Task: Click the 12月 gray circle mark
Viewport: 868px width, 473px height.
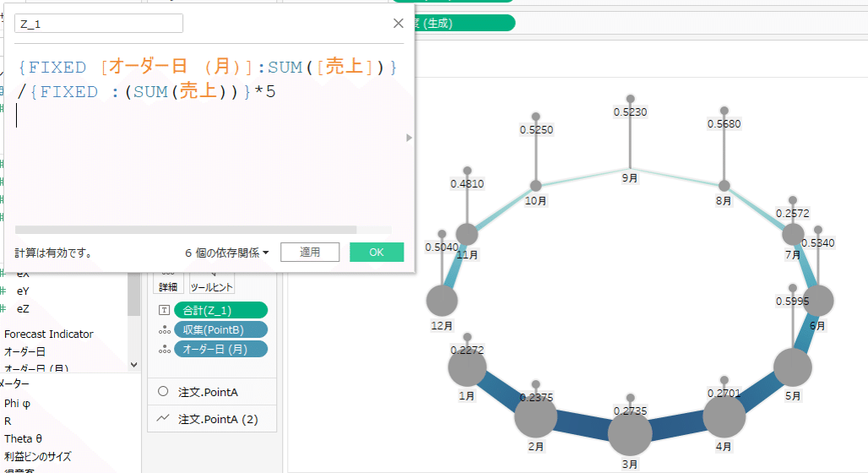Action: coord(442,301)
